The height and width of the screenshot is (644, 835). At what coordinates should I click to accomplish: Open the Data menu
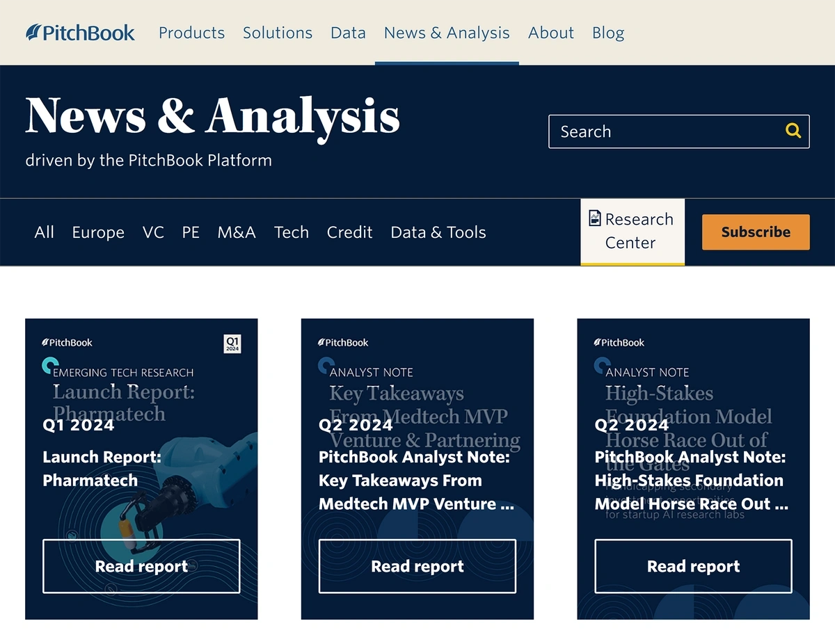point(348,33)
